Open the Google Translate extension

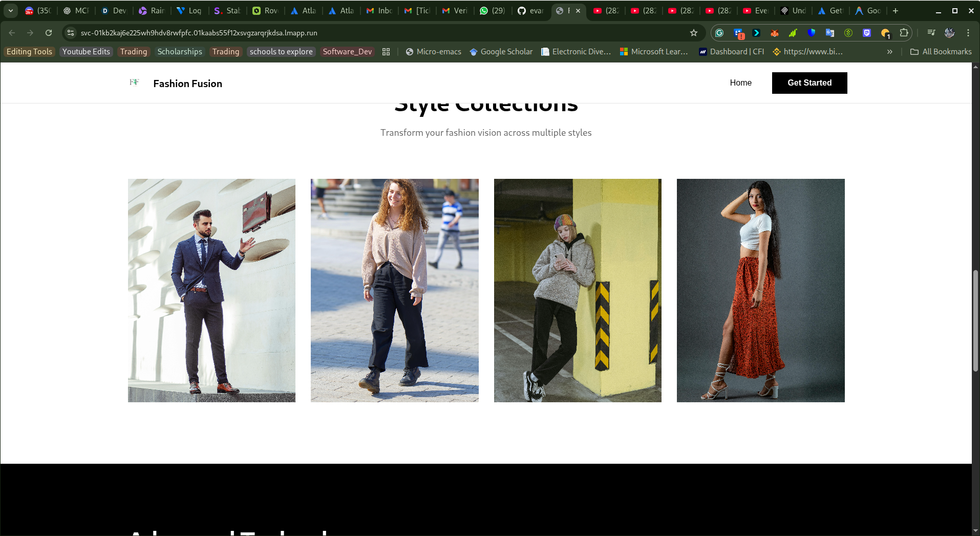tap(830, 33)
